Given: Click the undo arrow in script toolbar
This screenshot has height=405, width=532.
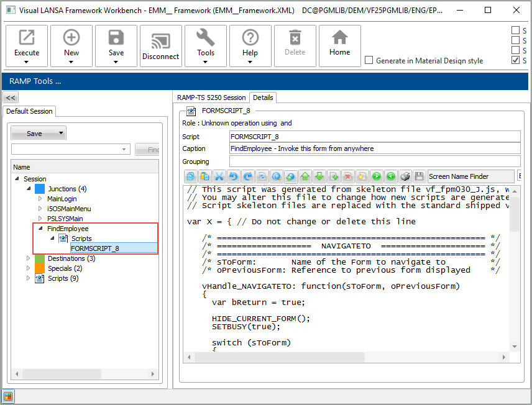Looking at the screenshot, I should (x=232, y=176).
